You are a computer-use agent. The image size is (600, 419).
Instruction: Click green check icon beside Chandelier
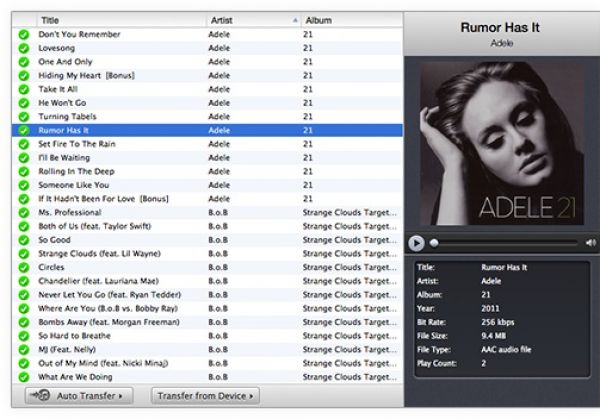pos(24,281)
